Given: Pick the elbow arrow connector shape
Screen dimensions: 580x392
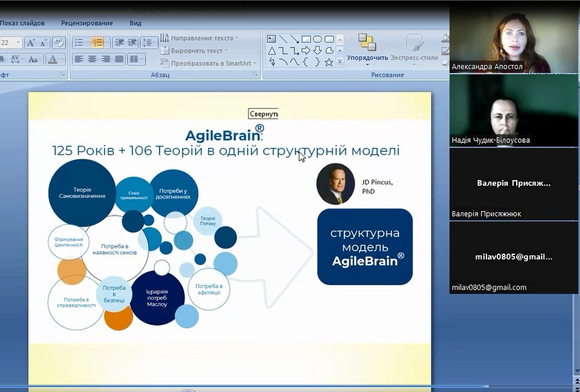Looking at the screenshot, I should pos(295,50).
